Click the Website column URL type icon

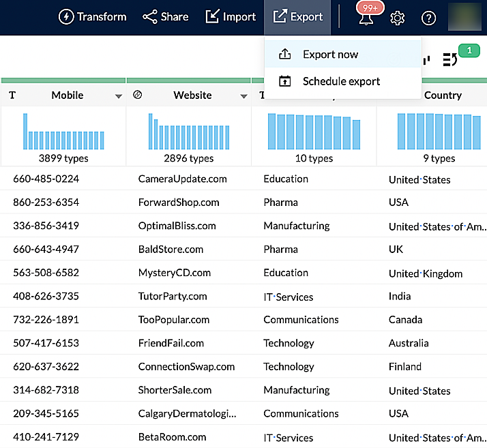pos(137,95)
